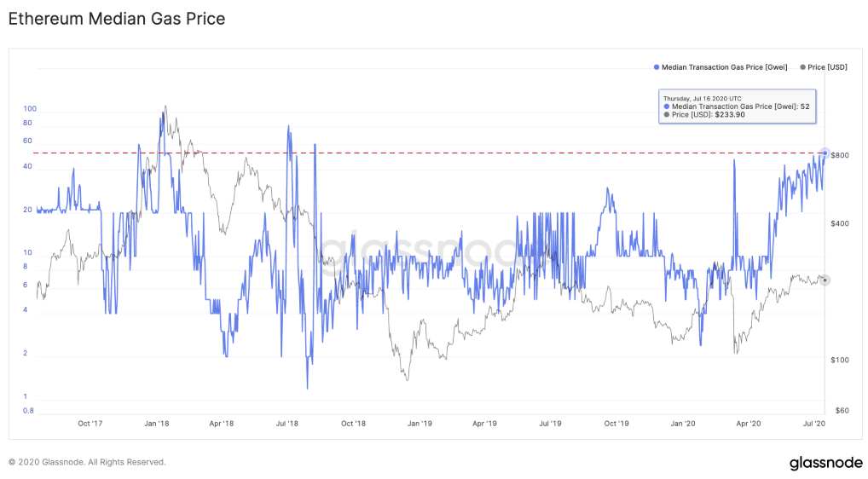Screen dimensions: 868x479
Task: Click the gray dot inside the tooltip
Action: (x=667, y=114)
